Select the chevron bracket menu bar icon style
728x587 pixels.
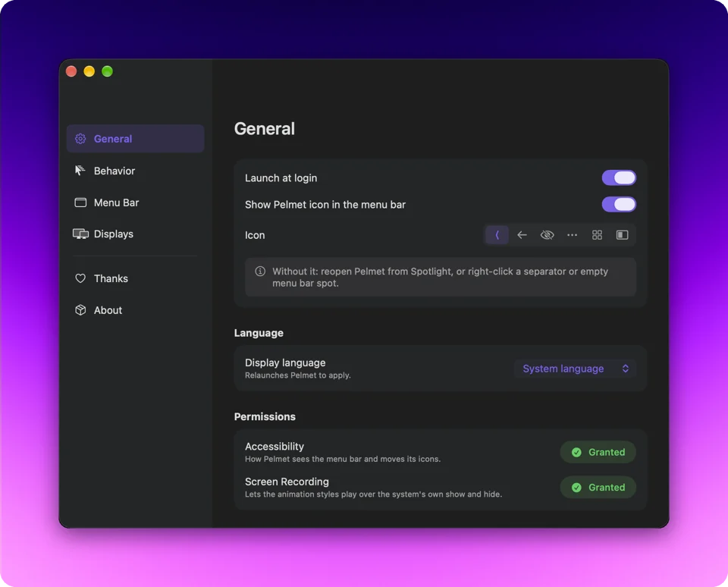497,235
